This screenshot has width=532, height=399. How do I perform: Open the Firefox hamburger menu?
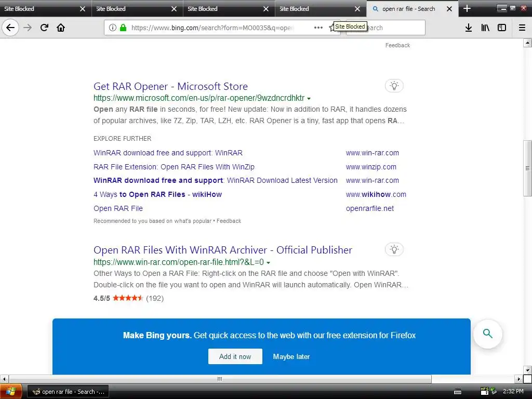tap(522, 28)
